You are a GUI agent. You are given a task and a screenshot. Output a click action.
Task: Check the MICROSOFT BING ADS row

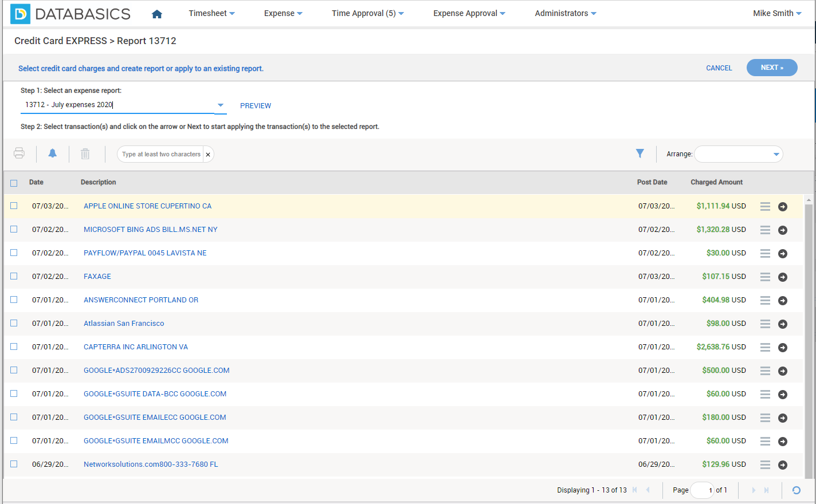pos(14,229)
